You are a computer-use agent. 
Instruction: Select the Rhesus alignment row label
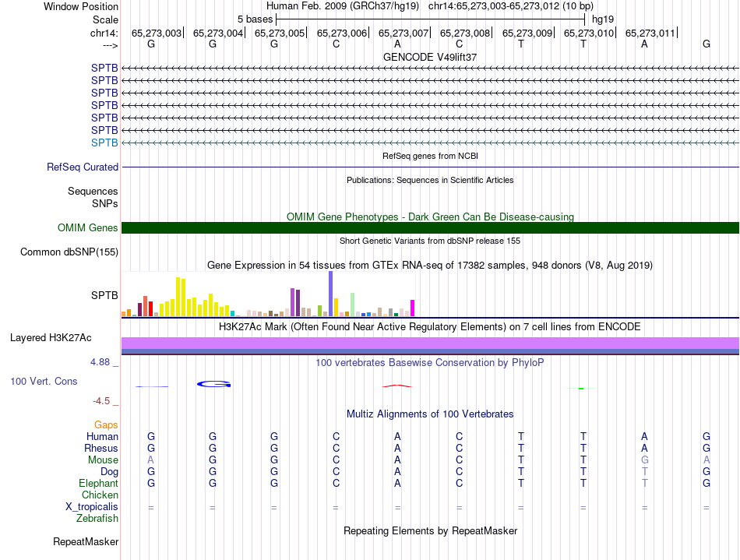(x=101, y=448)
